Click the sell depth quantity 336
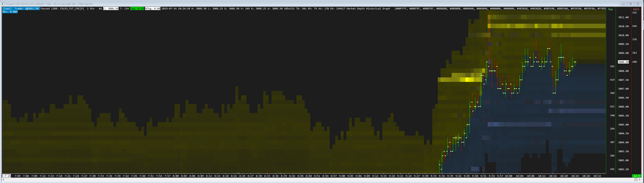Screen dimensions: 644x183 point(634,39)
